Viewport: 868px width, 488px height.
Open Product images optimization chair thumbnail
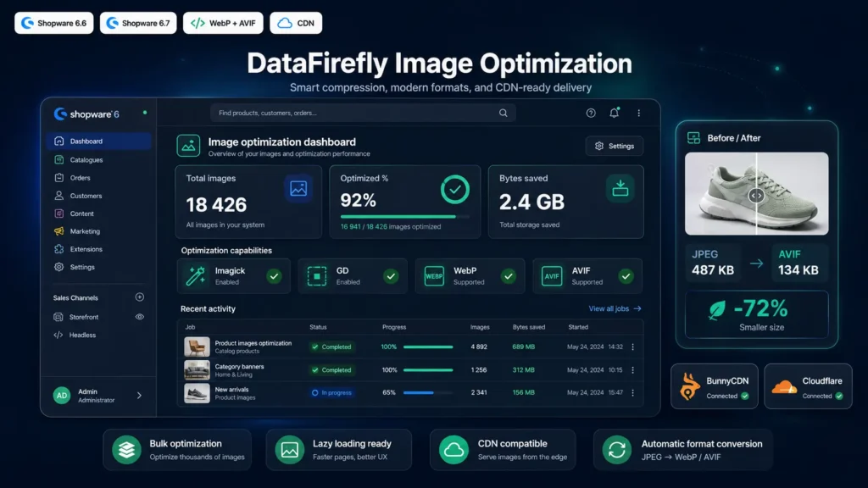tap(197, 347)
